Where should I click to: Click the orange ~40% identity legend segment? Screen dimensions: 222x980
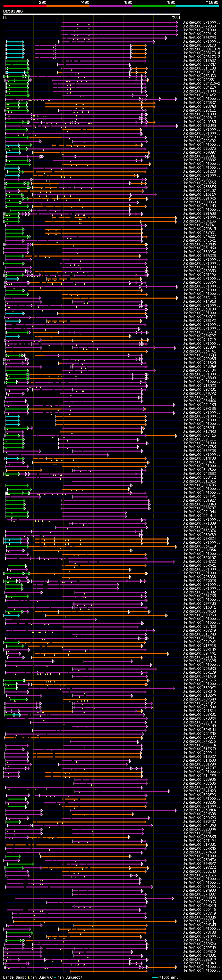68,7
